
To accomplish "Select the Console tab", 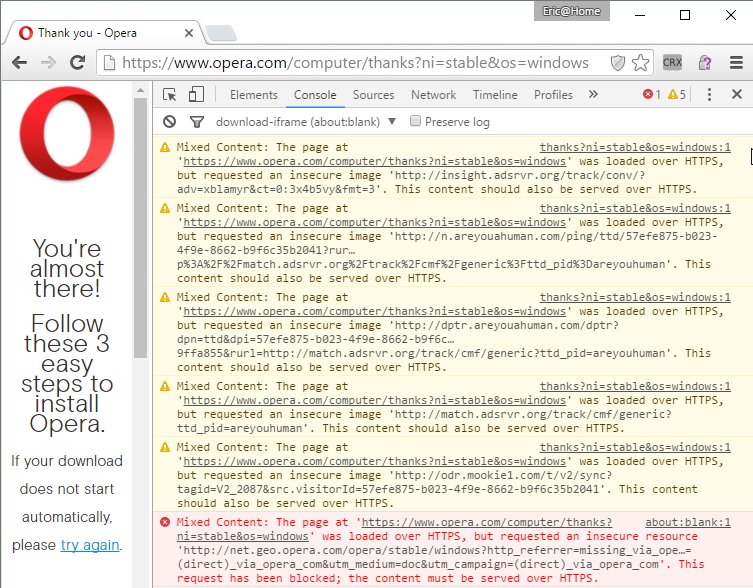I will [x=315, y=95].
